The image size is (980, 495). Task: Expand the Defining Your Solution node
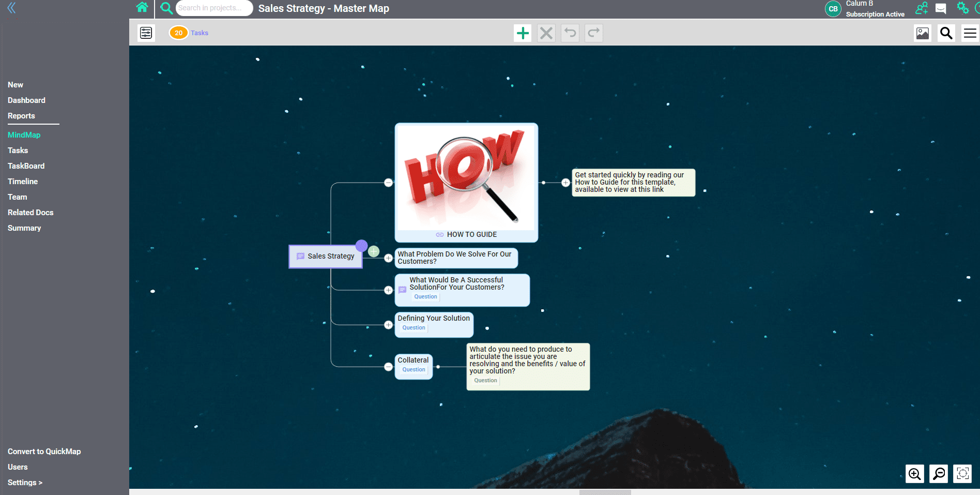[388, 325]
